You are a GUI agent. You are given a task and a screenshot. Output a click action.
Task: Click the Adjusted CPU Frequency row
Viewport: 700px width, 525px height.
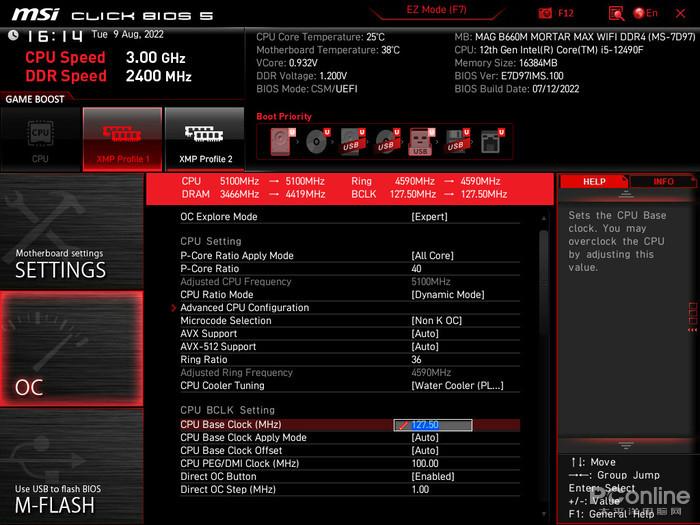(350, 282)
